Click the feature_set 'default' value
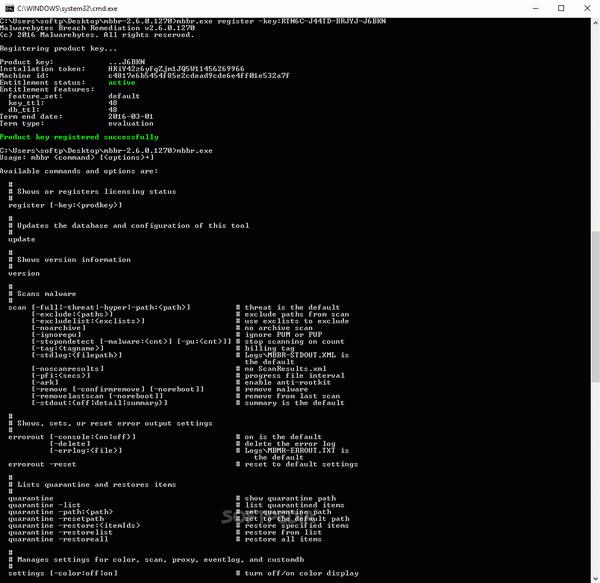Image resolution: width=600 pixels, height=583 pixels. click(124, 96)
